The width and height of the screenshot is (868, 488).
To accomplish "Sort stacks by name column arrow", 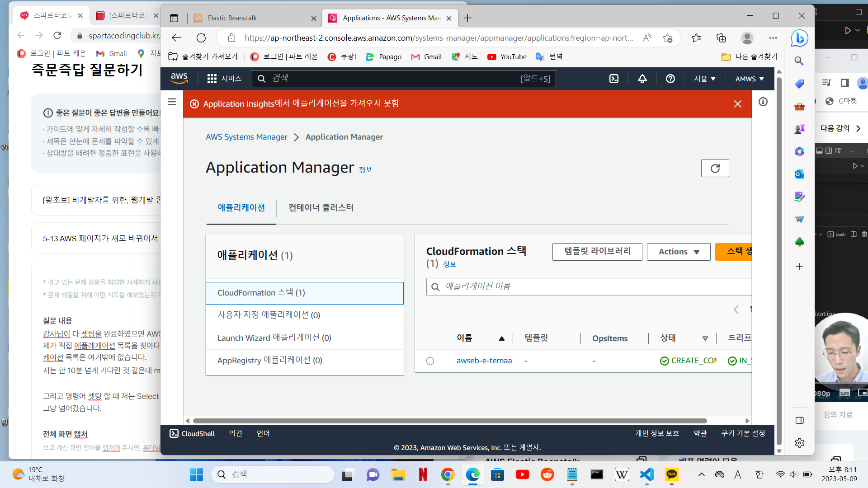I will tap(501, 338).
